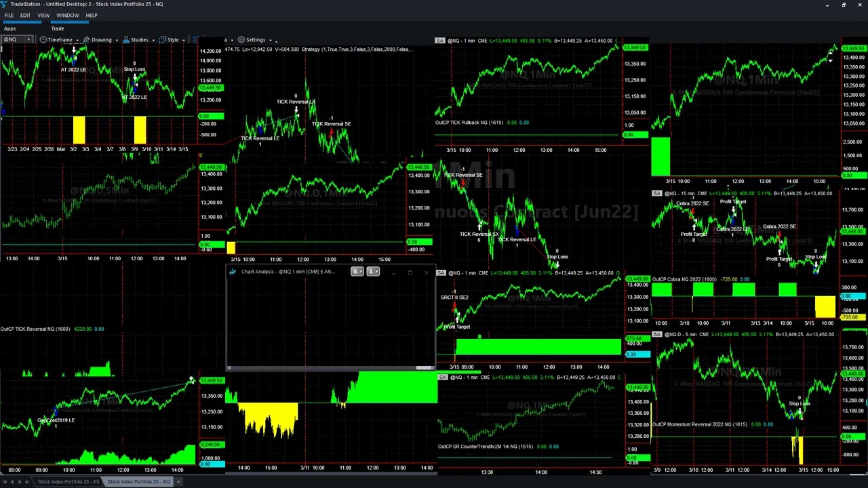This screenshot has width=868, height=488.
Task: Click the Style icon in toolbar
Action: click(x=163, y=40)
